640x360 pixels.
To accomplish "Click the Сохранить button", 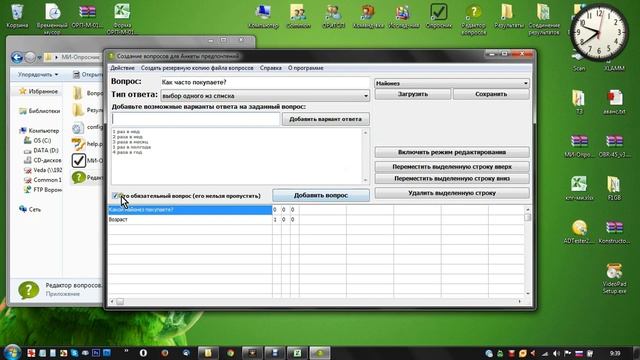I will tap(491, 94).
